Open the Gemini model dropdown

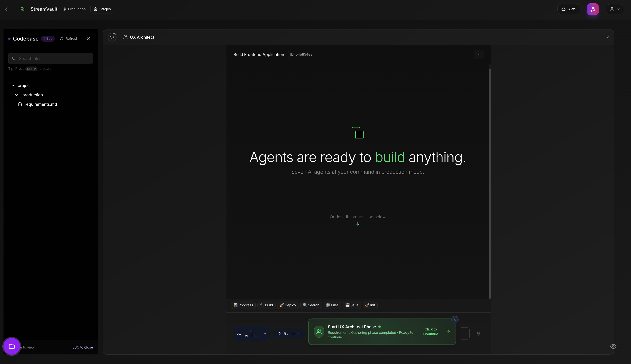tap(289, 333)
